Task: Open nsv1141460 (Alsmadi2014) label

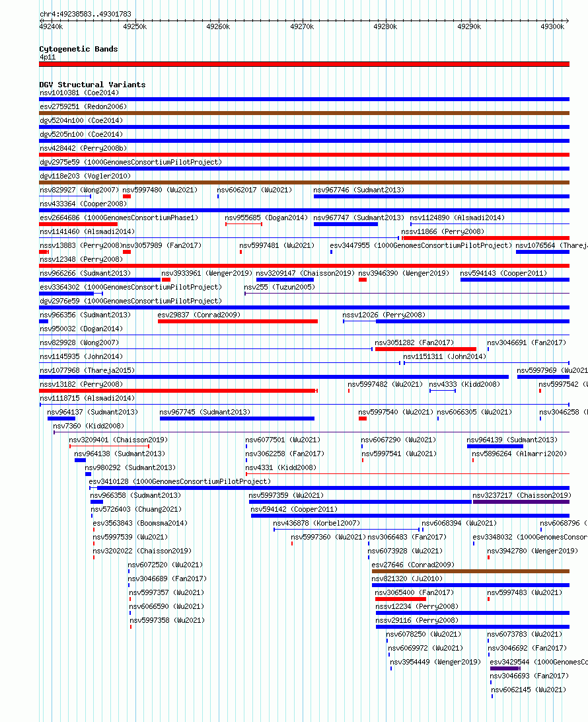Action: 87,231
